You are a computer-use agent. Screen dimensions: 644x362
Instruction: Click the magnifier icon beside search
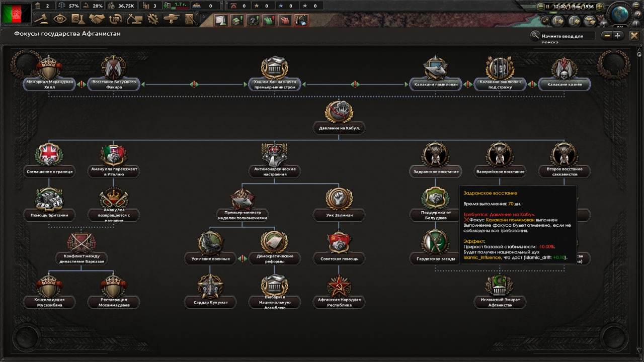coord(535,36)
